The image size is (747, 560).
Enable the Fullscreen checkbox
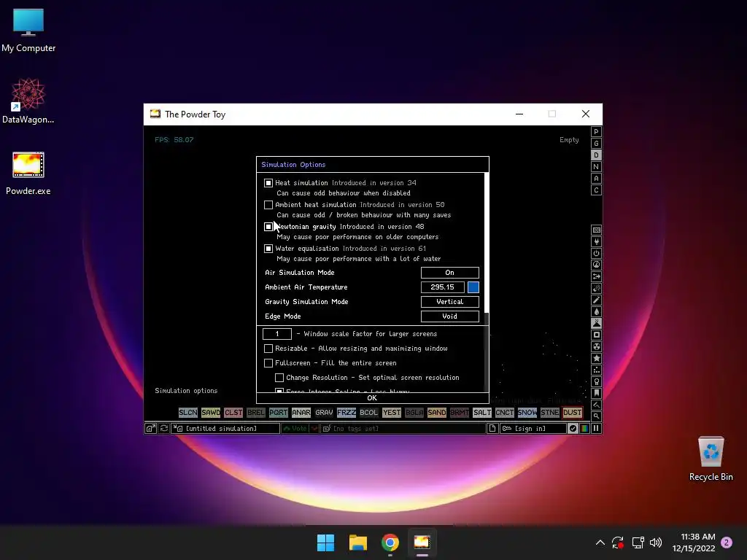268,363
